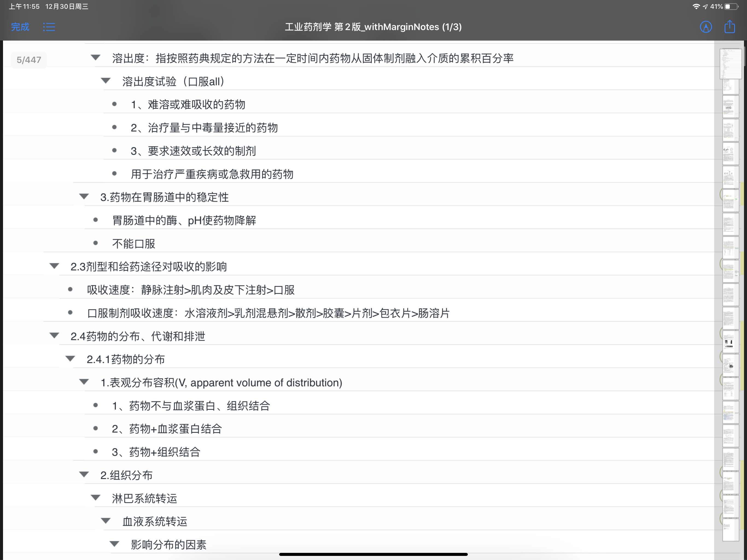
Task: Collapse 2.4药物的分布、代谢和排泄 section
Action: (x=54, y=336)
